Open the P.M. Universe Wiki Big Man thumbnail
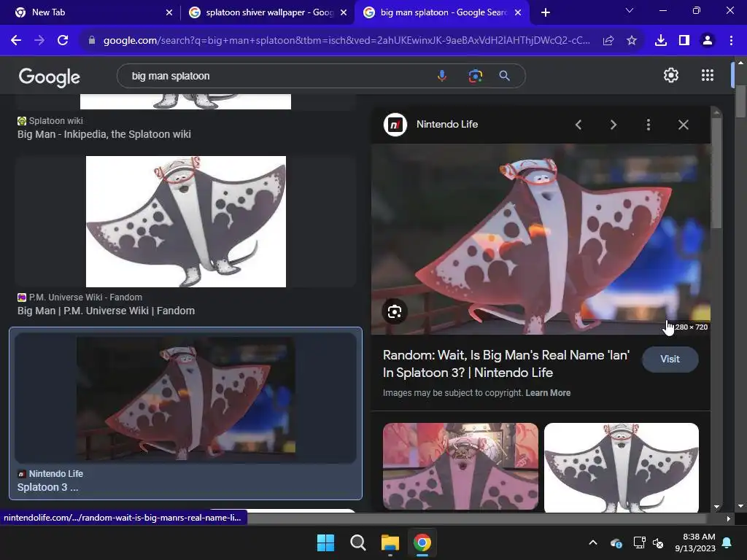 (186, 222)
